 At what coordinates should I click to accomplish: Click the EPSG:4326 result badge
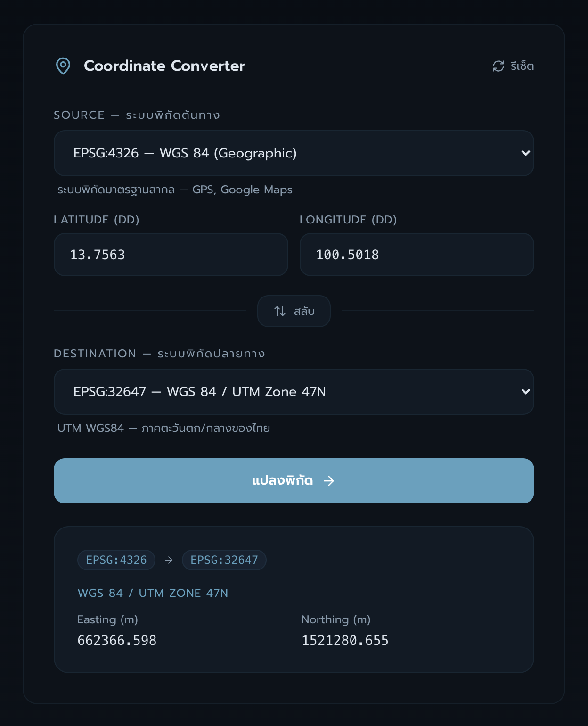[x=116, y=560]
